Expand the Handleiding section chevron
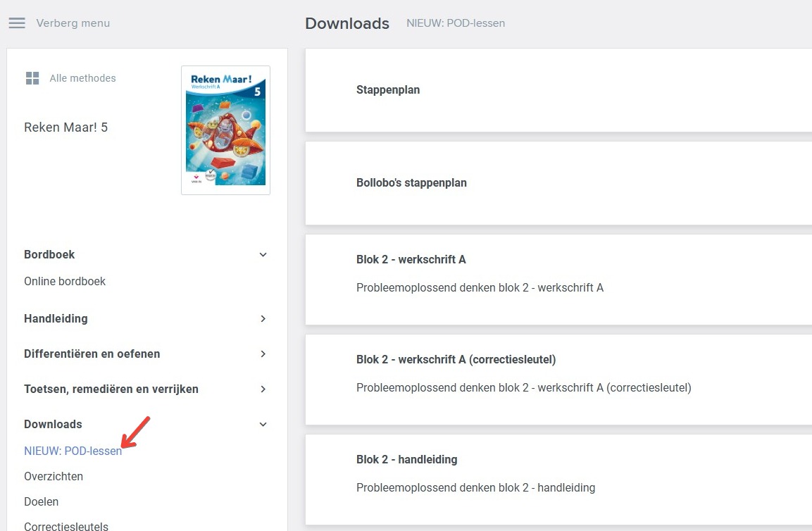Screen dimensions: 812x531 click(x=263, y=319)
